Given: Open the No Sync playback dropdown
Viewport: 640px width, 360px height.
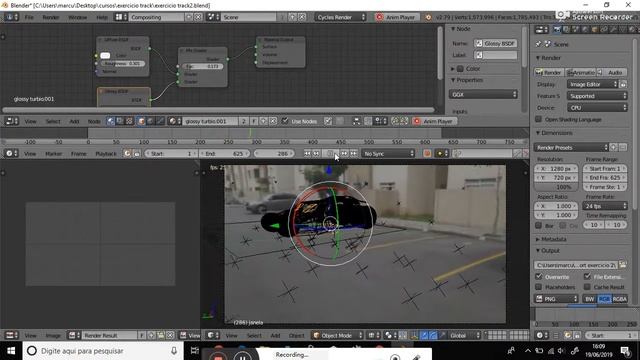Looking at the screenshot, I should pos(388,153).
